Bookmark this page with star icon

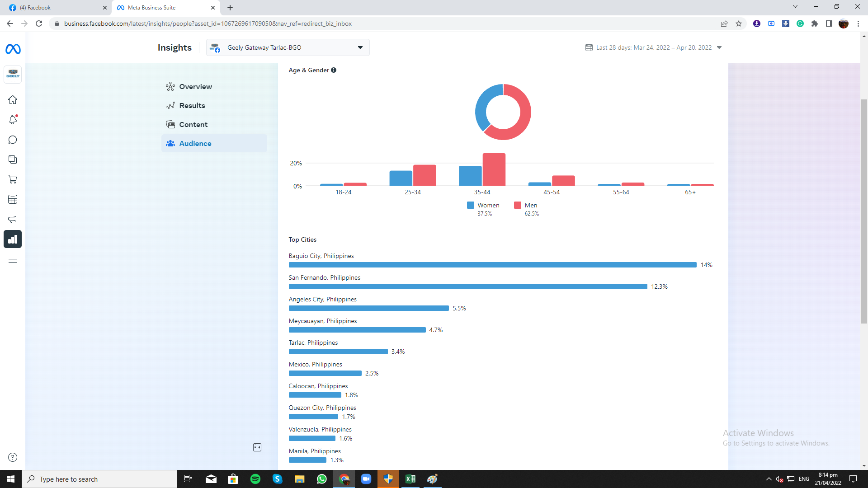pyautogui.click(x=739, y=23)
